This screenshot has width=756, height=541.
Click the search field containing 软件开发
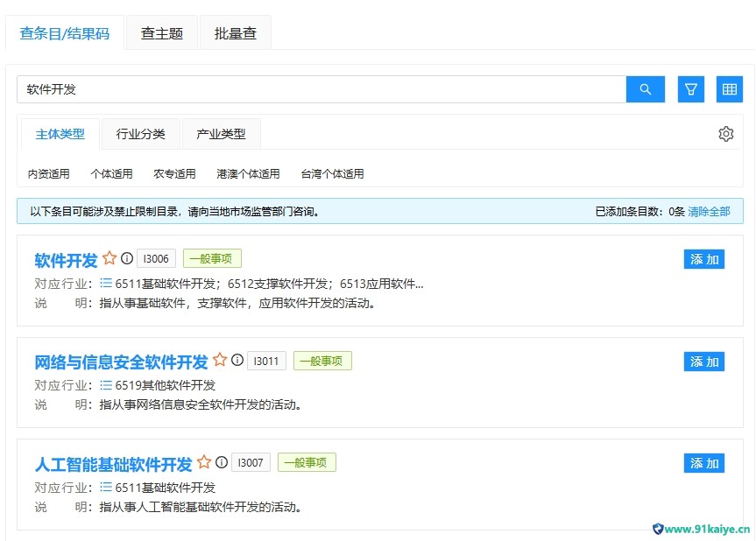coord(321,89)
